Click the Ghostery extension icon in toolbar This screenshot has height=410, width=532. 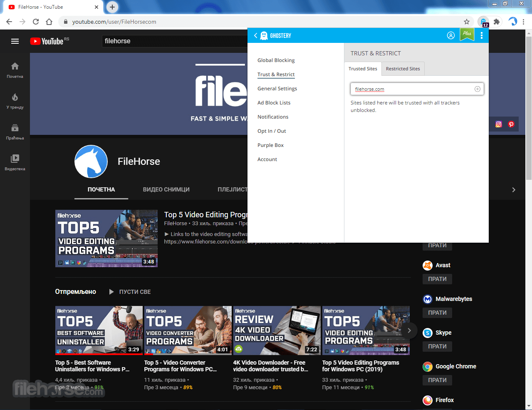point(483,22)
